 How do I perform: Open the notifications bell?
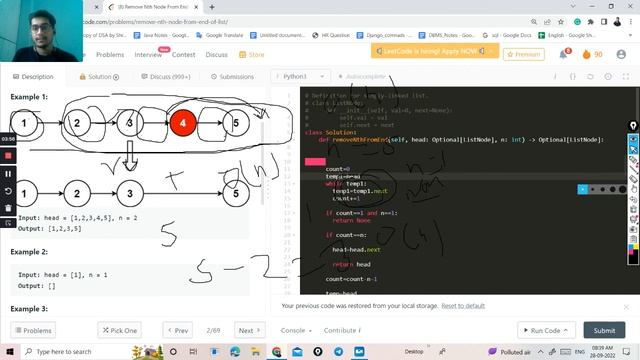[x=563, y=54]
